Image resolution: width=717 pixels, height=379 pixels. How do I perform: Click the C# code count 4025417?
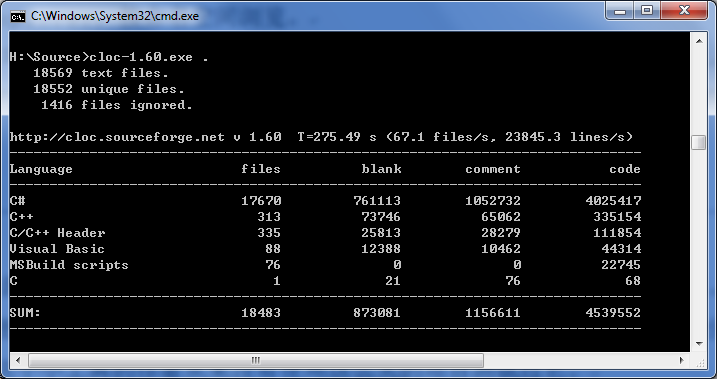coord(613,201)
